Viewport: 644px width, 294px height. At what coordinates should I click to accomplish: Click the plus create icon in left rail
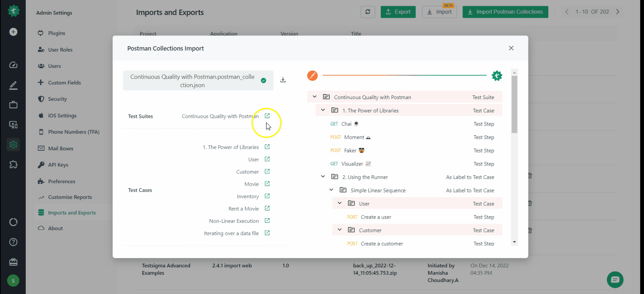point(13,32)
